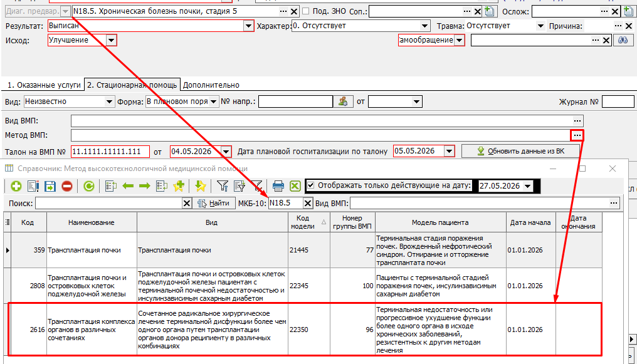
Task: Click the blue save diskette icon
Action: coord(50,186)
